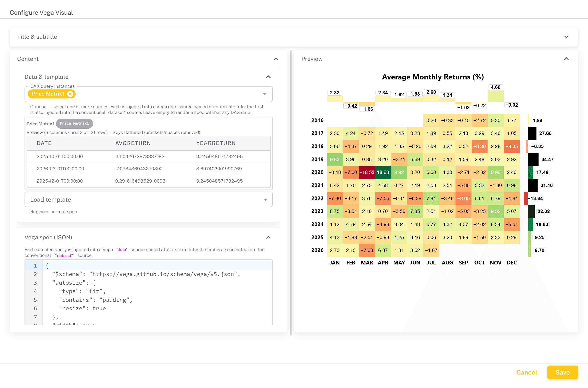Click the YEARRETURN column header
Image resolution: width=588 pixels, height=388 pixels.
pos(216,143)
